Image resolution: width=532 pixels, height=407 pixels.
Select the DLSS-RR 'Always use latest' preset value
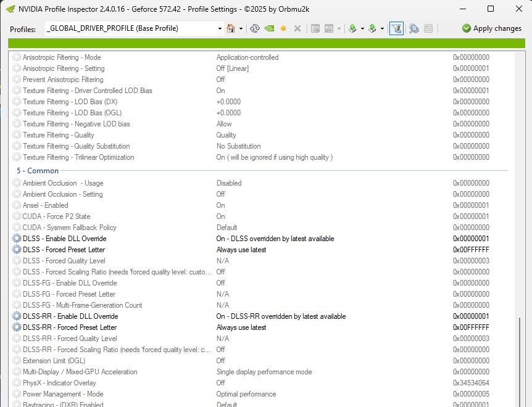(241, 327)
